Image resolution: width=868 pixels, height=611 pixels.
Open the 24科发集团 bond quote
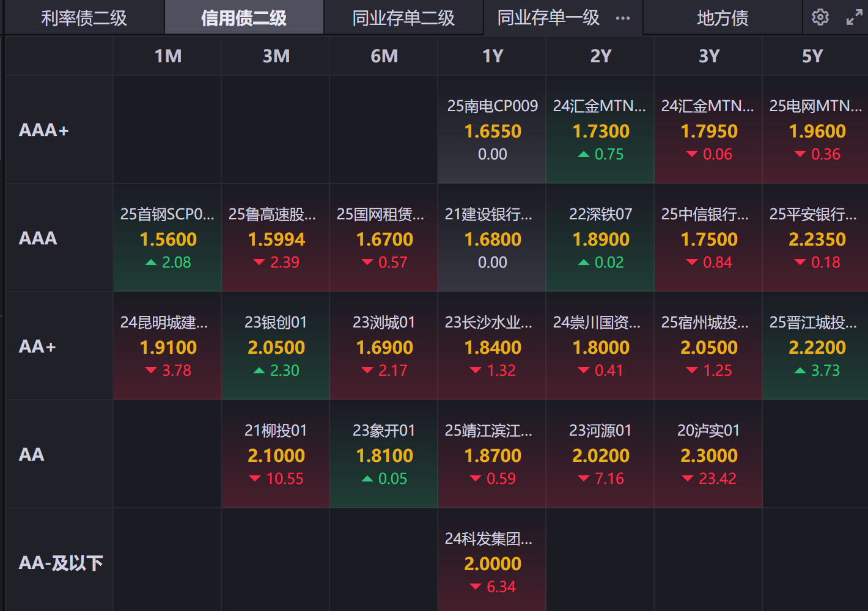pyautogui.click(x=492, y=563)
